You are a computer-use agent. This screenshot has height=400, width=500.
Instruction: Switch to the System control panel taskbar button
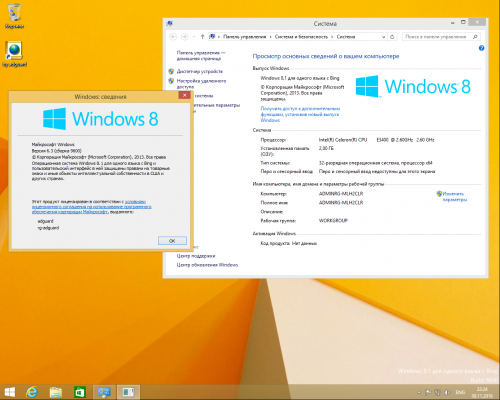(x=104, y=392)
